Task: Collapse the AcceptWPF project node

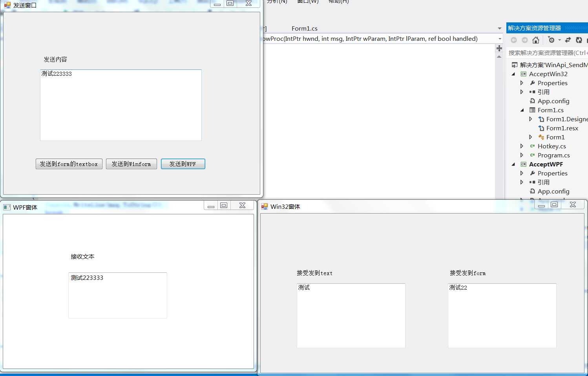Action: 513,164
